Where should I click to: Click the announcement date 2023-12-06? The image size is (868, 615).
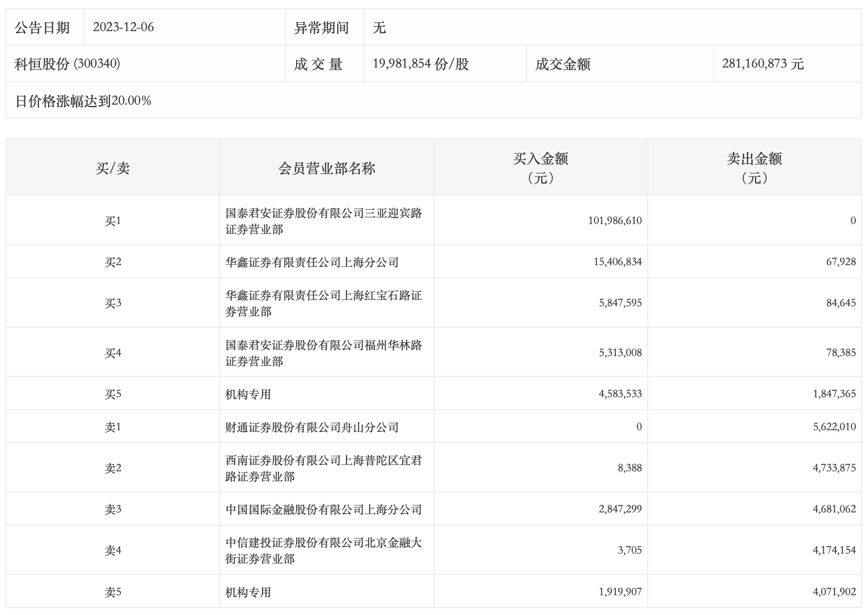pos(123,27)
